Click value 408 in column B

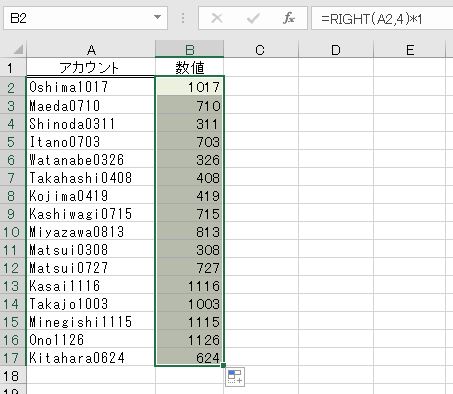pyautogui.click(x=190, y=177)
